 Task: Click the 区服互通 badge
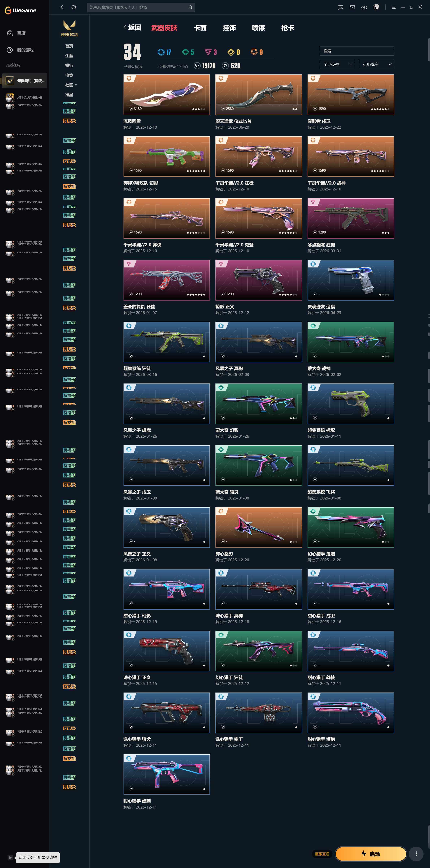pyautogui.click(x=322, y=854)
